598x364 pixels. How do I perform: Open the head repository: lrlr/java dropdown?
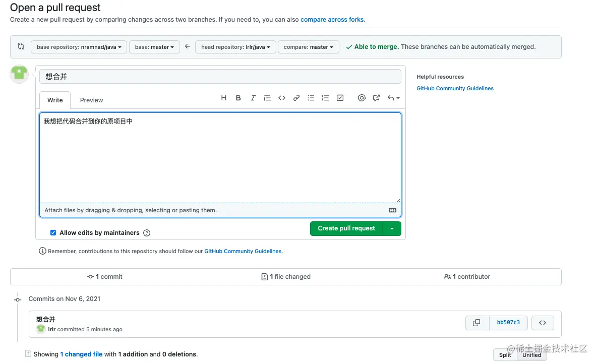[235, 47]
